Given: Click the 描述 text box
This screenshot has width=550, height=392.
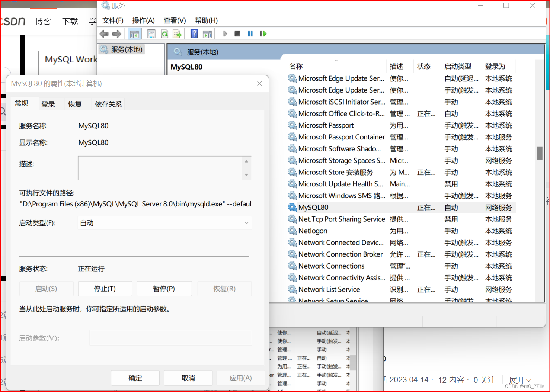Looking at the screenshot, I should [x=160, y=168].
